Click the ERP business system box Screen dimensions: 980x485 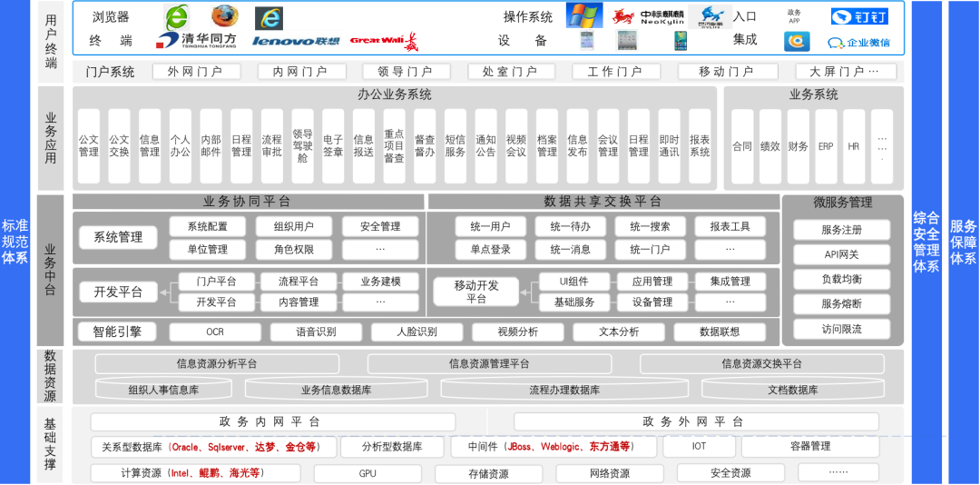[827, 146]
